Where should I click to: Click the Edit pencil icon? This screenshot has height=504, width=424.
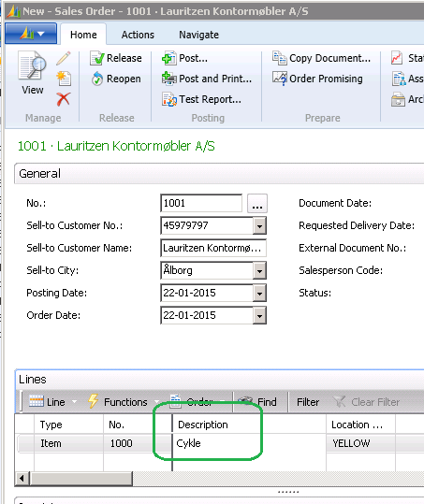coord(64,59)
